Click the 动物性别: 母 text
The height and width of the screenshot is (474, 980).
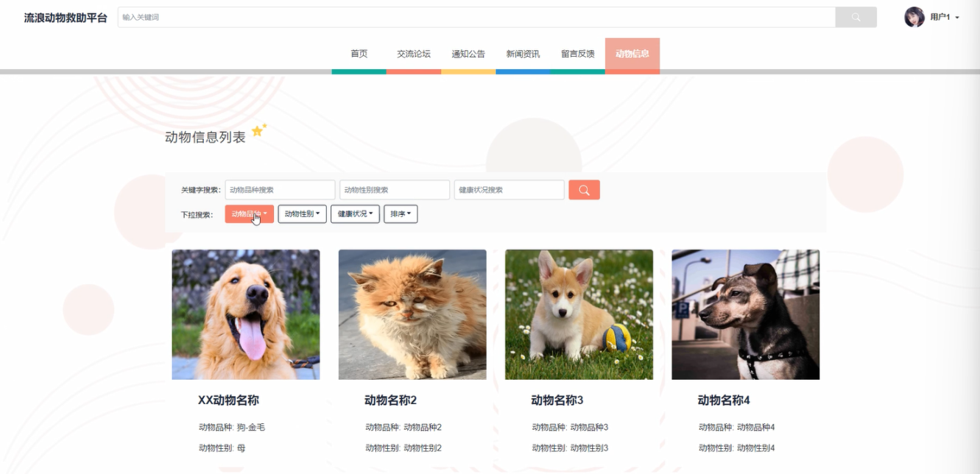click(x=222, y=448)
